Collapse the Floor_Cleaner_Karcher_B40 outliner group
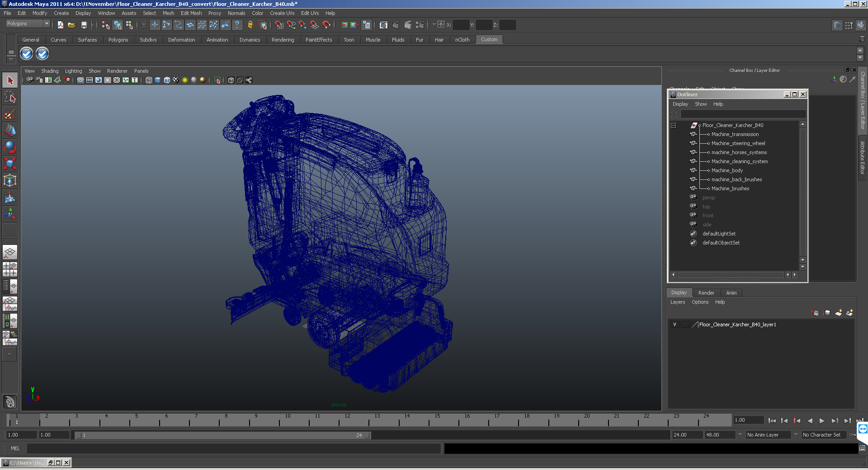The width and height of the screenshot is (868, 470). pyautogui.click(x=673, y=125)
